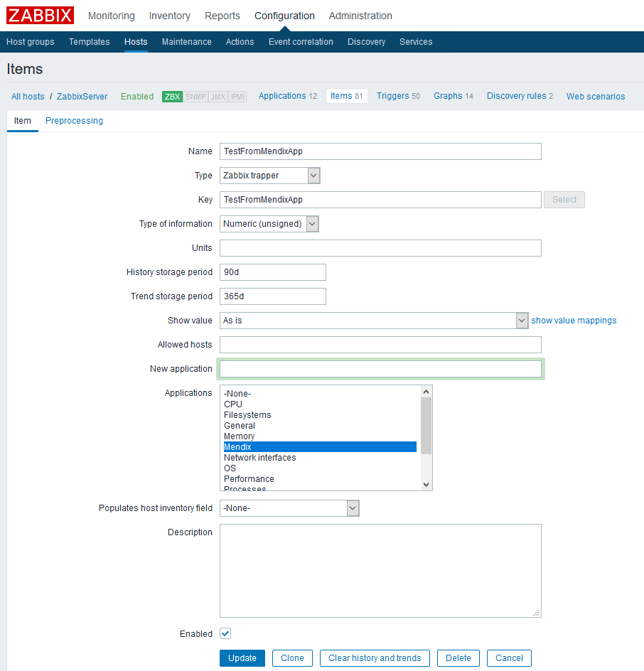Open the show value mappings link

pyautogui.click(x=574, y=321)
